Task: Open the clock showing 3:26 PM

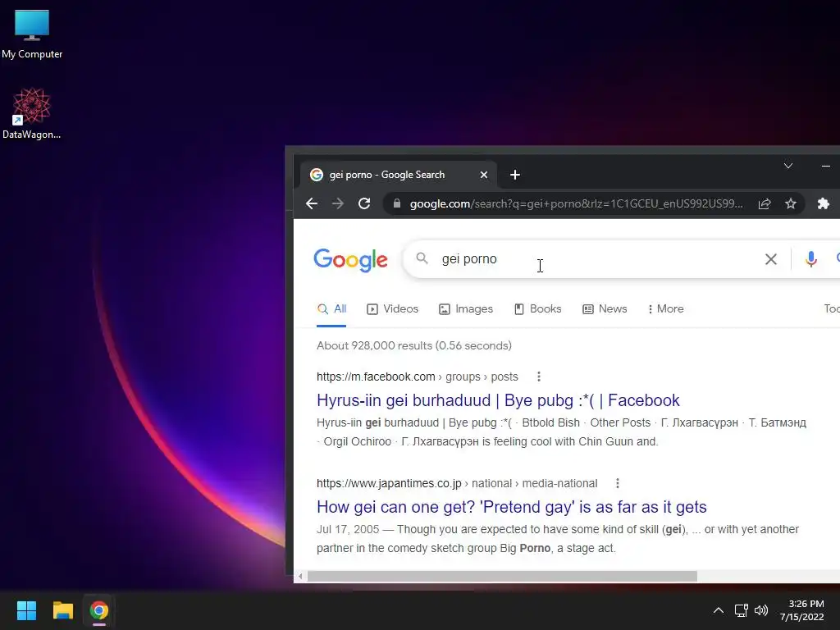Action: point(802,610)
